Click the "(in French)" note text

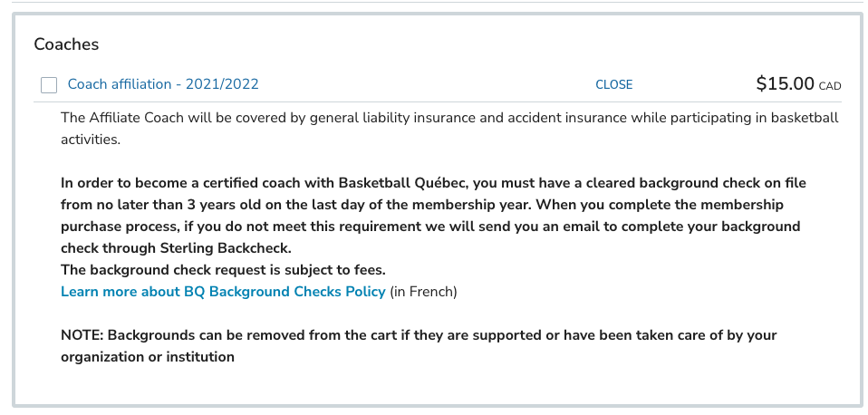pyautogui.click(x=423, y=292)
